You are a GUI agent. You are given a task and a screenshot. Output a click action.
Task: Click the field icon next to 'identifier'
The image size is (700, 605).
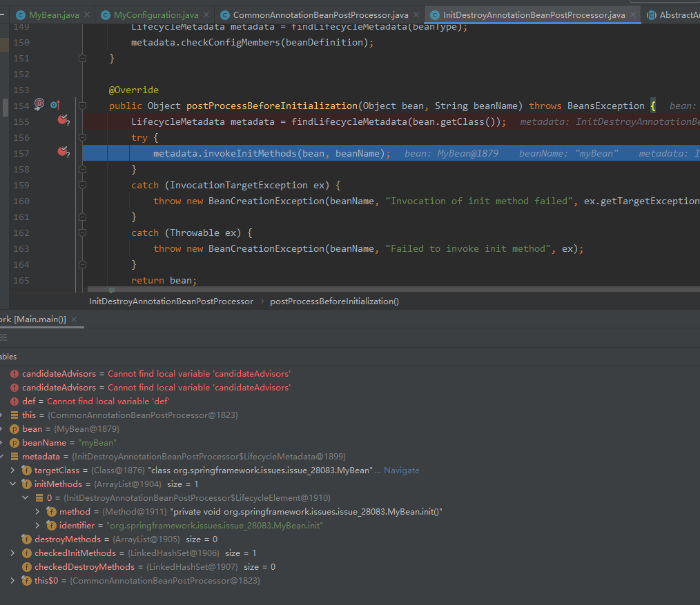point(52,526)
